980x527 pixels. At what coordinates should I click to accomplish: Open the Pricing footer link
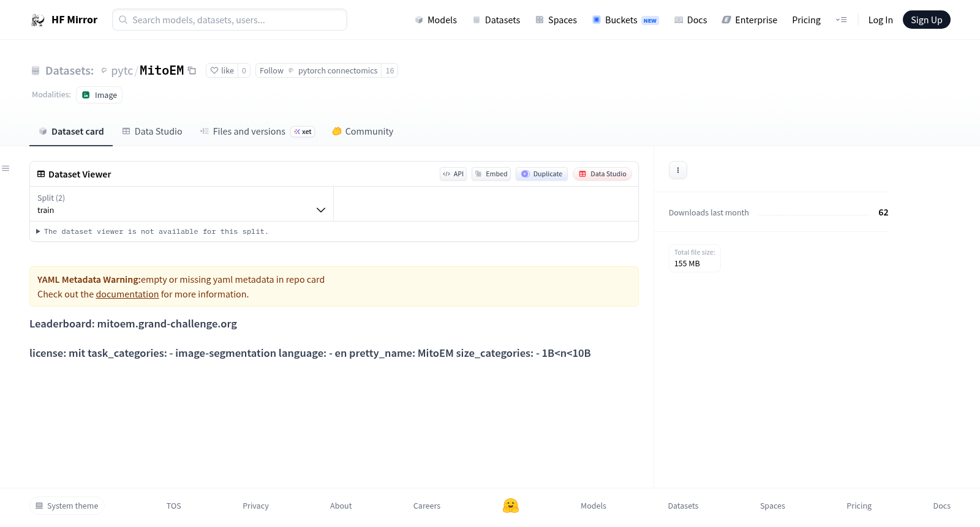tap(859, 506)
